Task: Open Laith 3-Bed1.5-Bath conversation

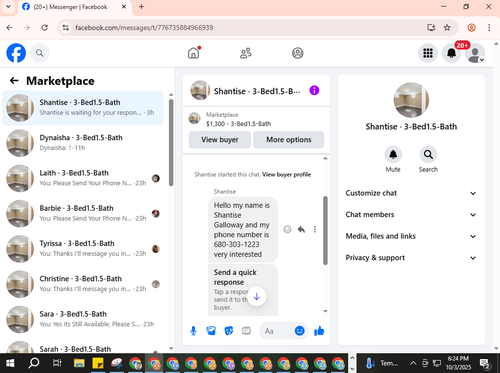Action: coord(83,178)
